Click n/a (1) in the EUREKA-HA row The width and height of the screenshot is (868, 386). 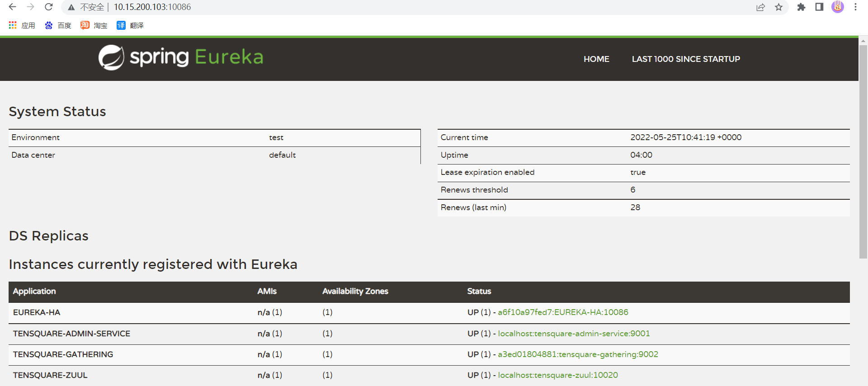pyautogui.click(x=270, y=312)
